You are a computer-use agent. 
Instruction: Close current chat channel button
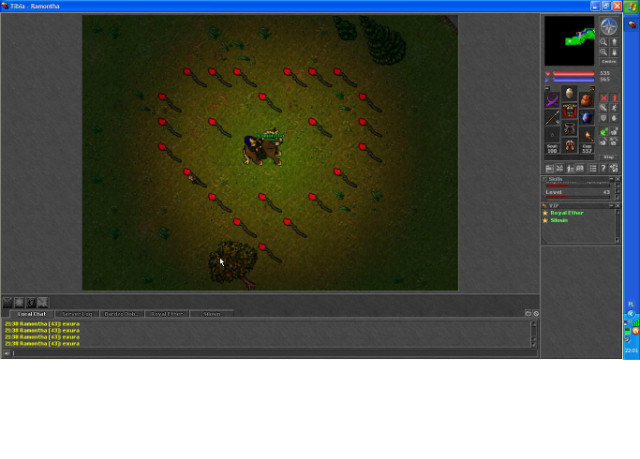[536, 313]
